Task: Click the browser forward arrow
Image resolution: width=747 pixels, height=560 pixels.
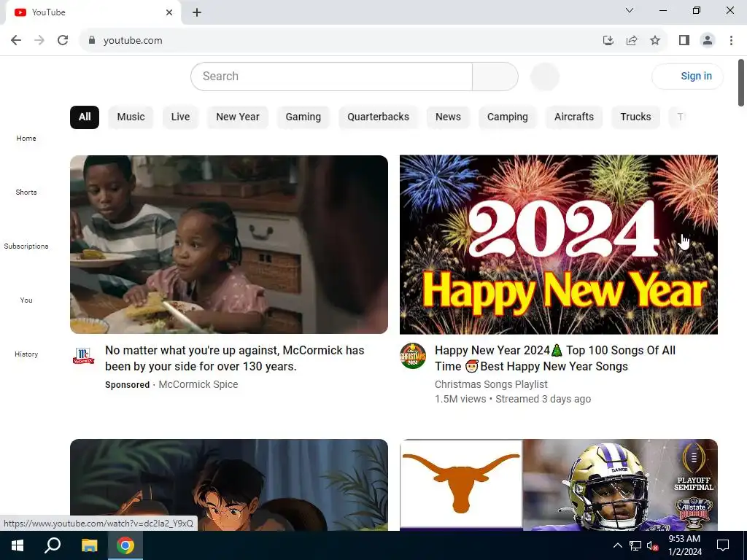Action: click(x=39, y=41)
